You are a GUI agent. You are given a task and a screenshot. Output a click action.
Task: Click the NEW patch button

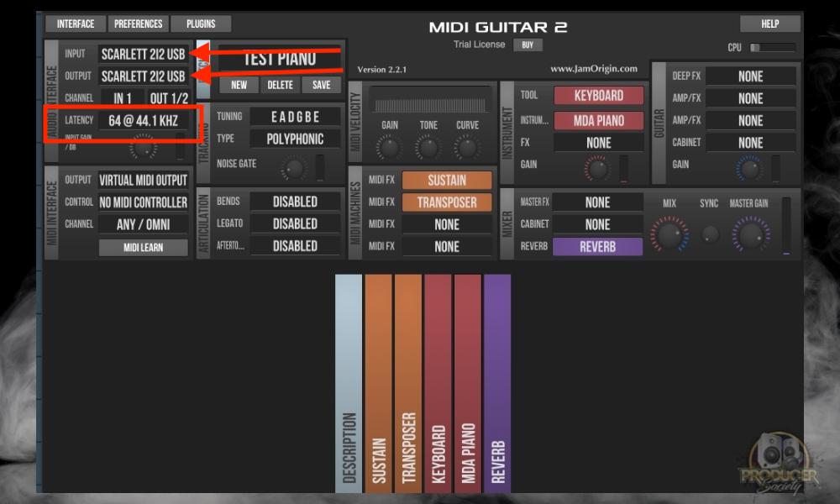pyautogui.click(x=239, y=85)
